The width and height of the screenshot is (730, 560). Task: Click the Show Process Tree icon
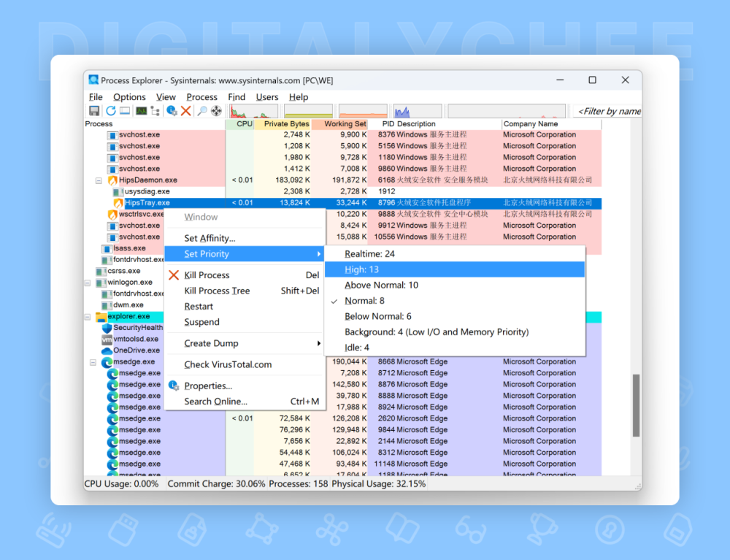[155, 111]
